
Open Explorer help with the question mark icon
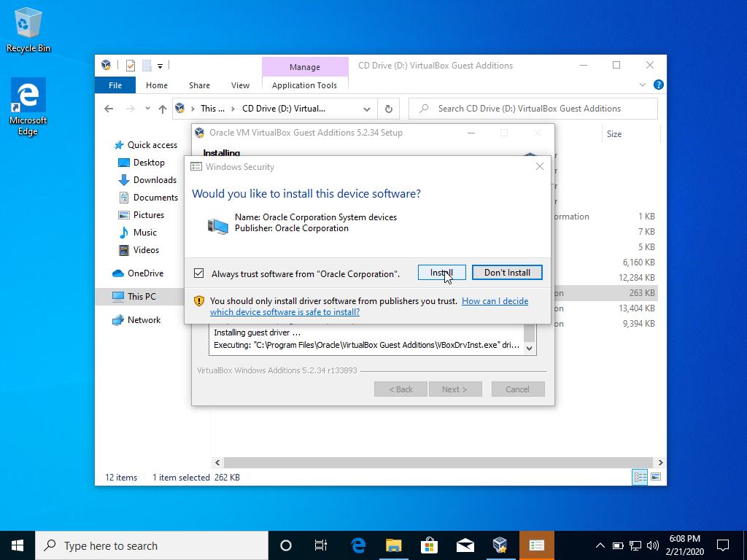[659, 85]
